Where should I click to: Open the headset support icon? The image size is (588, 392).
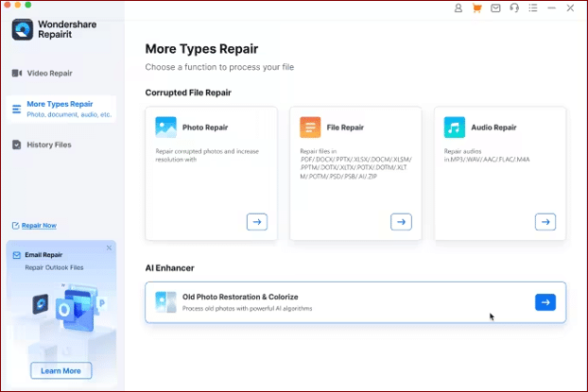[514, 8]
